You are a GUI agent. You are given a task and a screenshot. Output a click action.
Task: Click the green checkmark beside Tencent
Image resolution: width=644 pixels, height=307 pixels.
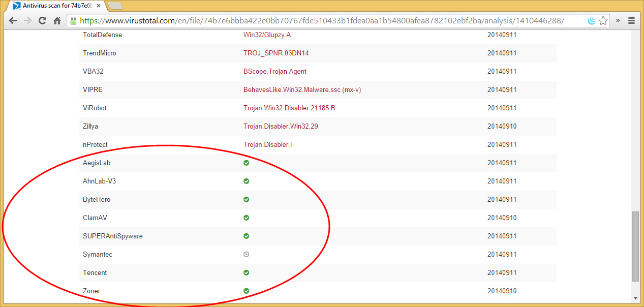click(x=246, y=272)
